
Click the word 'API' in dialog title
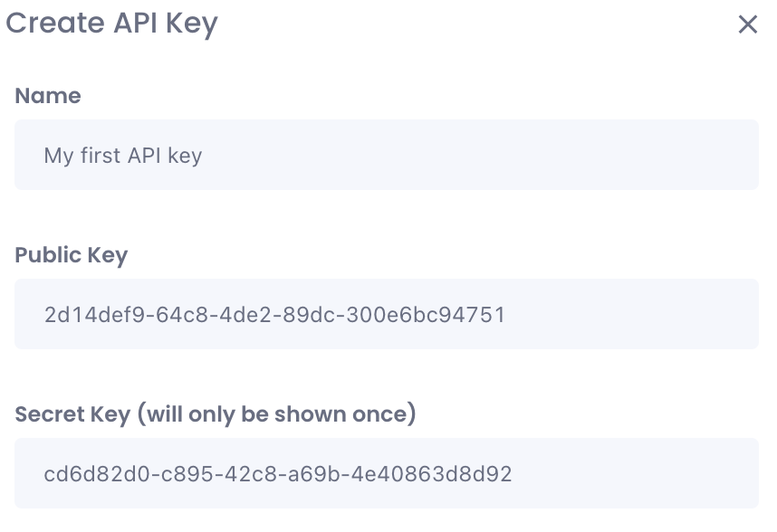point(136,23)
